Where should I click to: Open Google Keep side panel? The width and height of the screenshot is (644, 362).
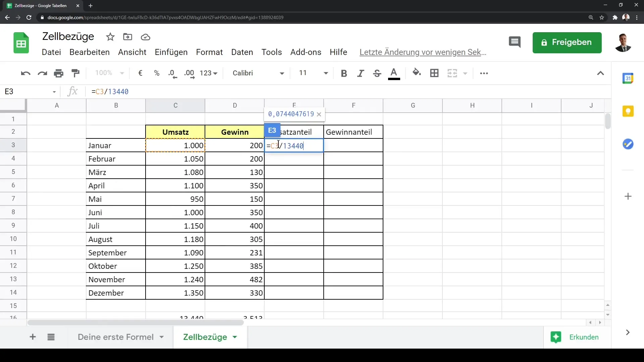coord(628,111)
